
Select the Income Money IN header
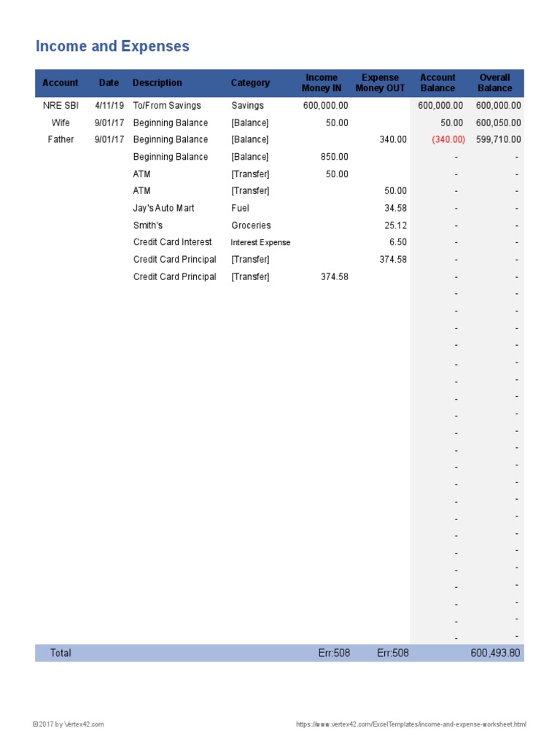coord(322,83)
